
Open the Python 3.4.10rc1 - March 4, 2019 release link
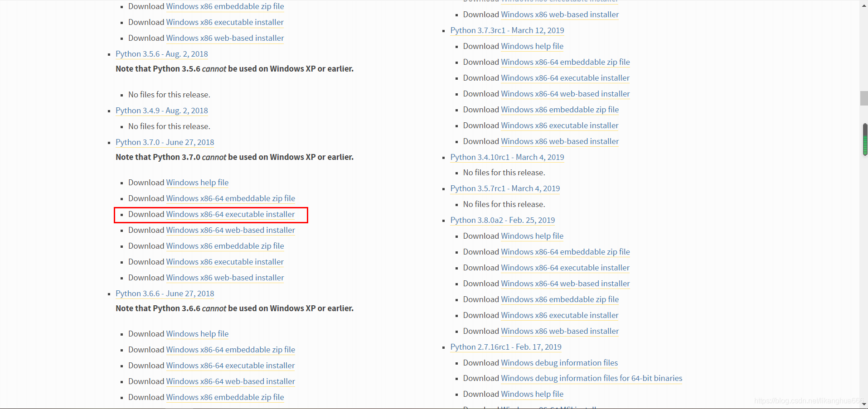[x=507, y=157]
